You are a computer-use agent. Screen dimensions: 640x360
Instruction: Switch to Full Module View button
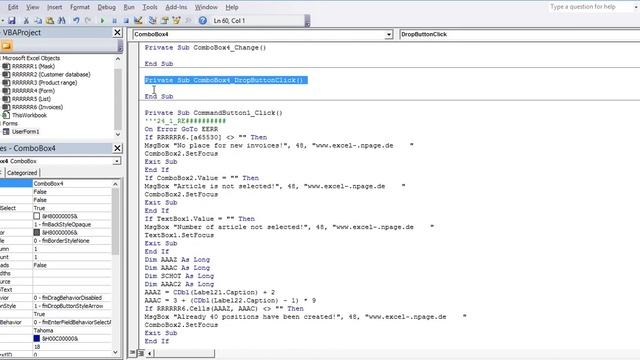tap(141, 353)
